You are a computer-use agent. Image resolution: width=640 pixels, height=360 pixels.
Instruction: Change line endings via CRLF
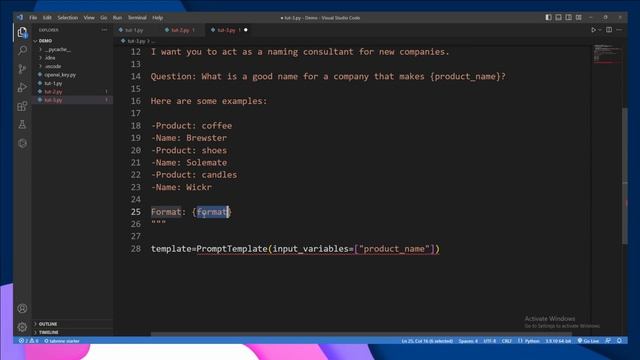pos(507,341)
